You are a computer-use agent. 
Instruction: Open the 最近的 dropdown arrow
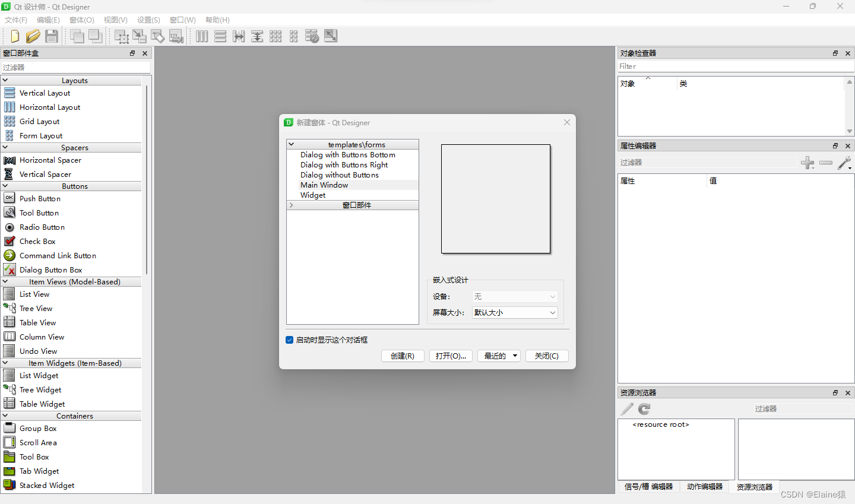(x=515, y=356)
